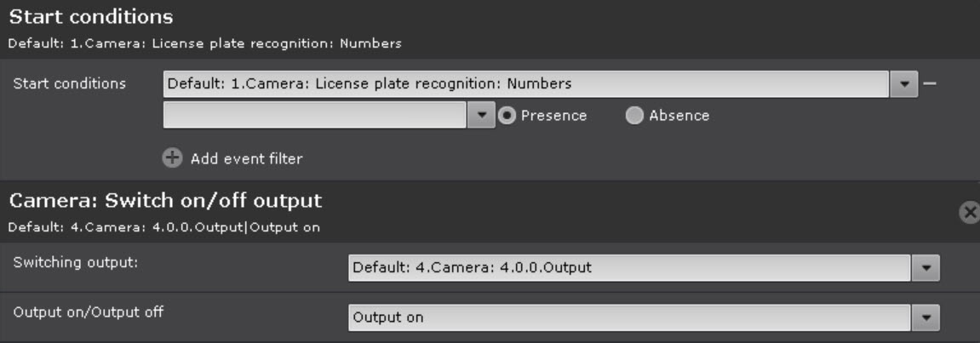The width and height of the screenshot is (980, 343).
Task: Remove the start condition with minus icon
Action: [930, 84]
